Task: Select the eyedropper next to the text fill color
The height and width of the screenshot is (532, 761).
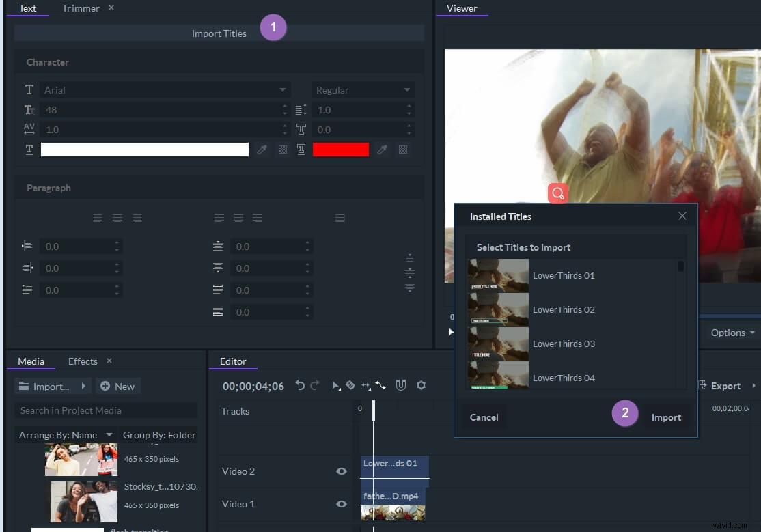Action: click(262, 150)
